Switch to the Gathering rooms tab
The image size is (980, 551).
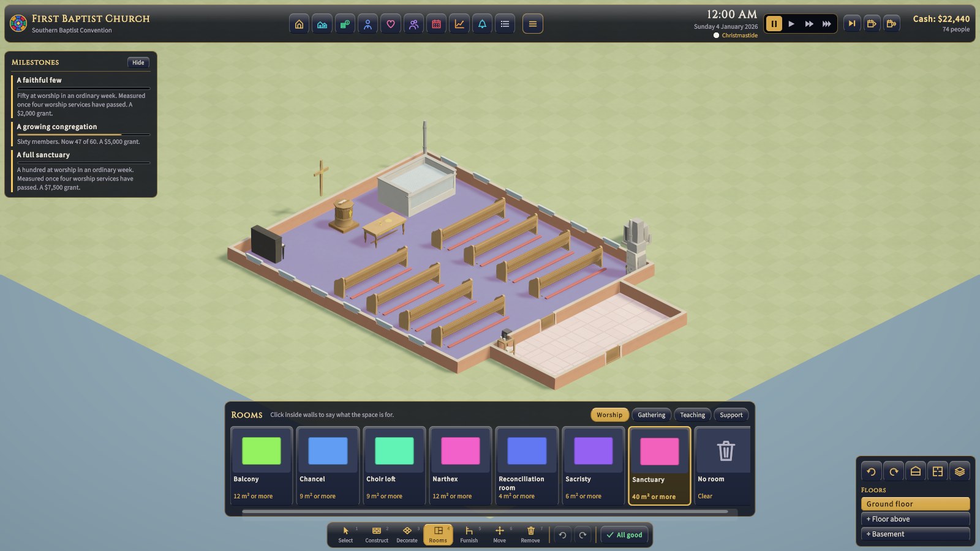(651, 415)
